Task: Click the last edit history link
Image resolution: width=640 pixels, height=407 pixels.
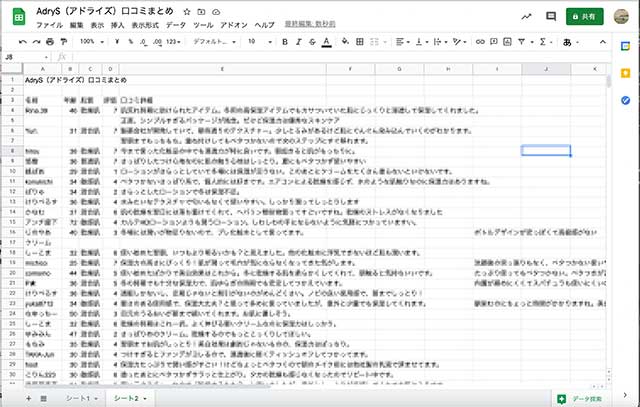Action: 310,24
